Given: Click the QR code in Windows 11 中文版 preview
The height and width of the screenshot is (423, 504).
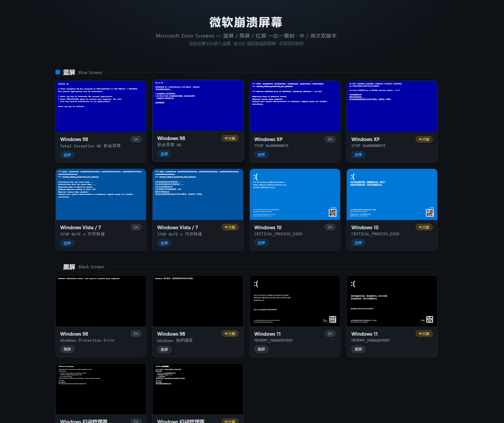Looking at the screenshot, I should pyautogui.click(x=430, y=319).
